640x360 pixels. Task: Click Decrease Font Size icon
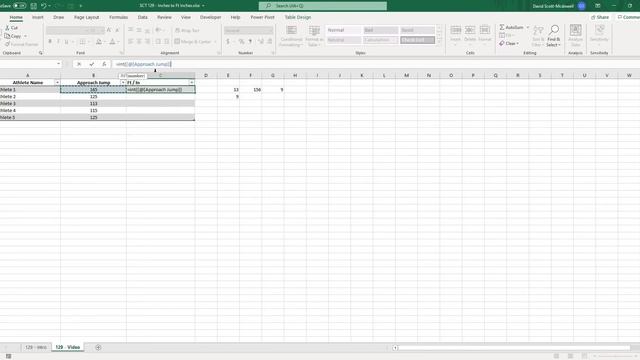[x=117, y=30]
